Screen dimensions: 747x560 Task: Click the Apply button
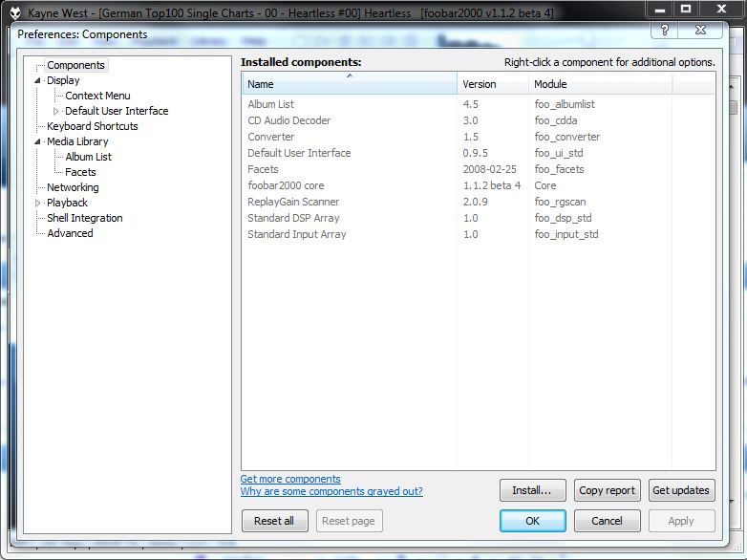tap(681, 521)
